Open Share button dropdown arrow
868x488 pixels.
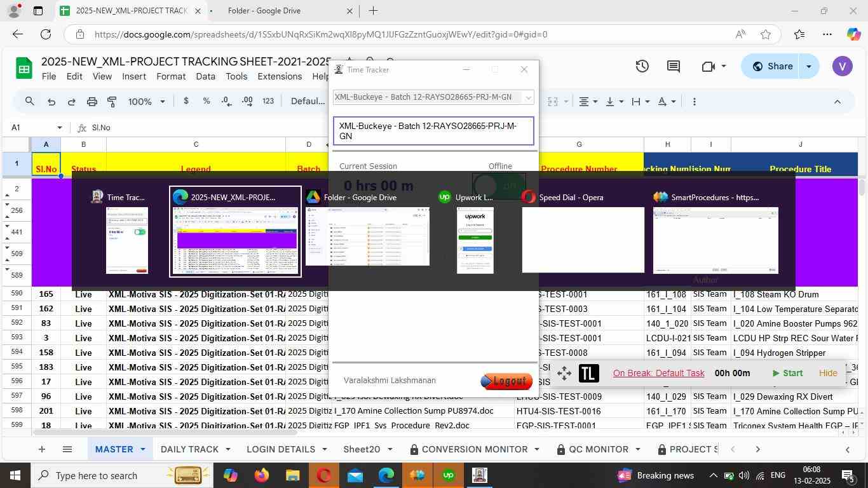[x=809, y=66]
